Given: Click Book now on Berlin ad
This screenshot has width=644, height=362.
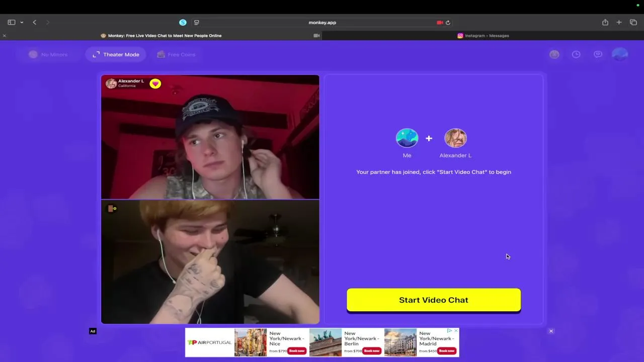Looking at the screenshot, I should 371,351.
